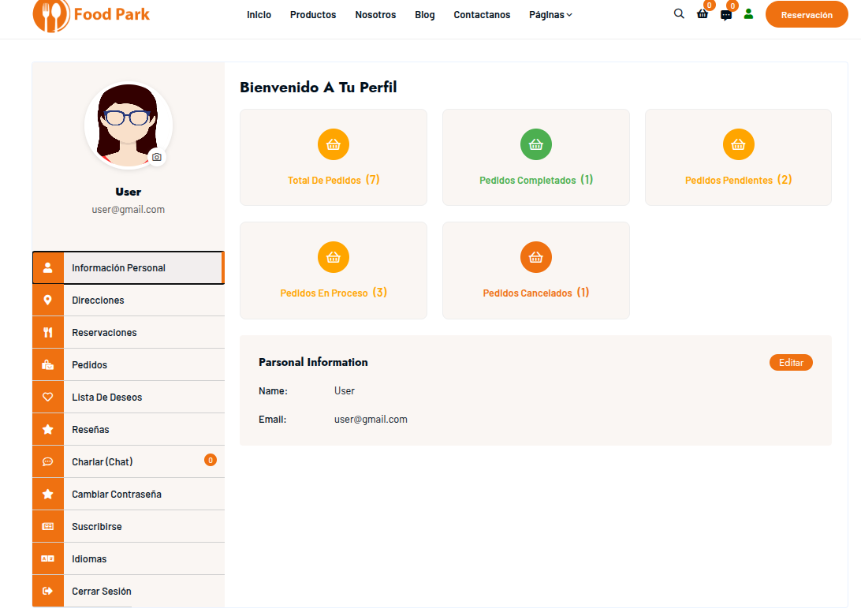
Task: Expand the Páginas dropdown menu
Action: pos(550,15)
